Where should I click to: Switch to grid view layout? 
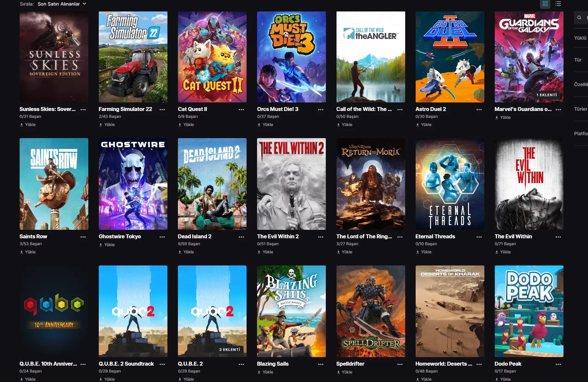(x=545, y=4)
